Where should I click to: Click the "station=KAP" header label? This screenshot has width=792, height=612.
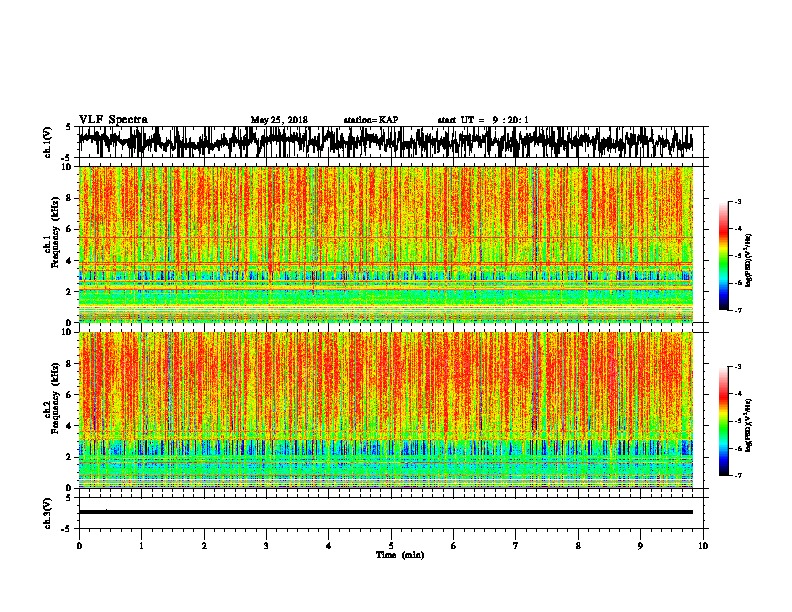pyautogui.click(x=371, y=120)
